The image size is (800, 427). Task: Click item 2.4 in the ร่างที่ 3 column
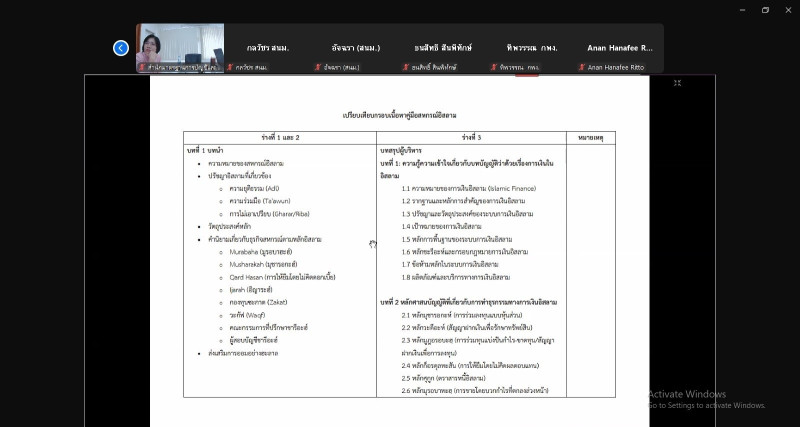point(470,365)
